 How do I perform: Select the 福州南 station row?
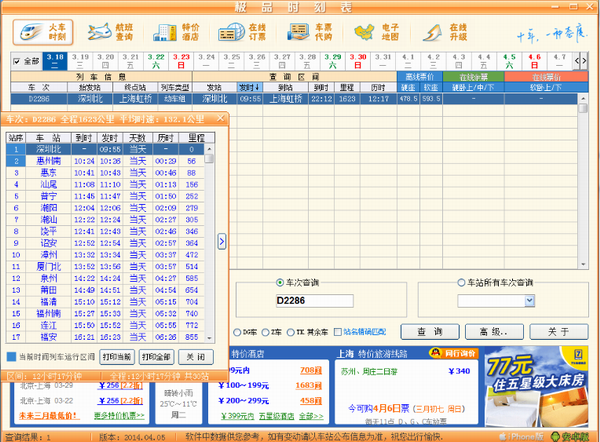coord(105,313)
